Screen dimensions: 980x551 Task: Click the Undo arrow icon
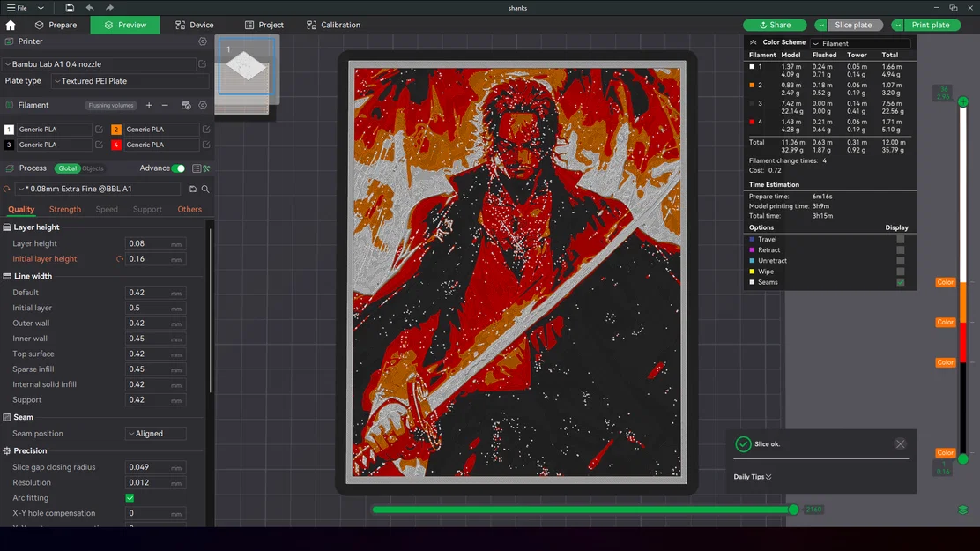pos(89,8)
